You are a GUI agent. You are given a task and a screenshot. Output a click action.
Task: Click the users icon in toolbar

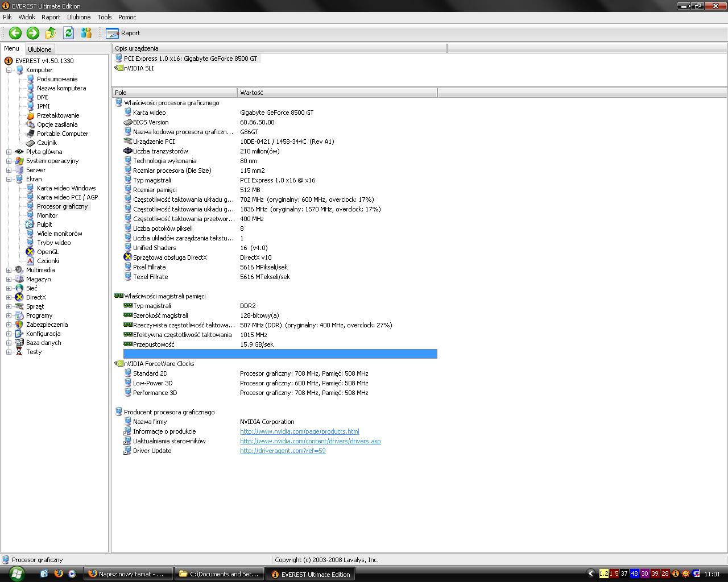(86, 33)
